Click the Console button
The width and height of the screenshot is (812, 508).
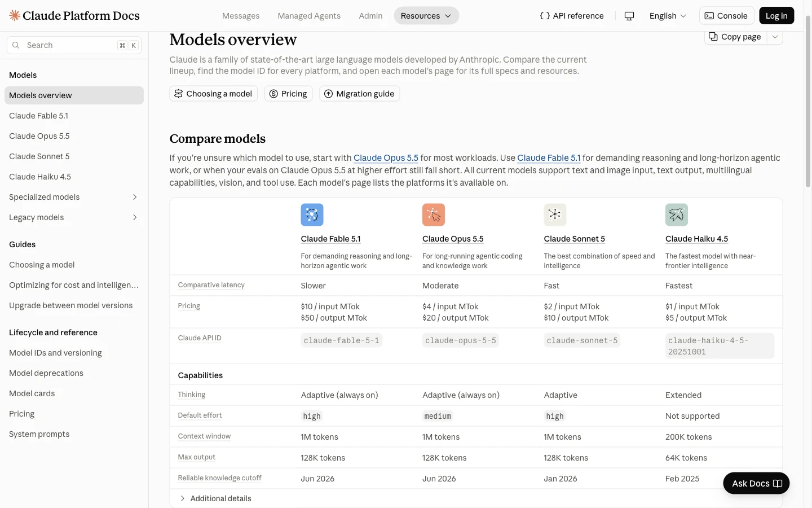(726, 16)
